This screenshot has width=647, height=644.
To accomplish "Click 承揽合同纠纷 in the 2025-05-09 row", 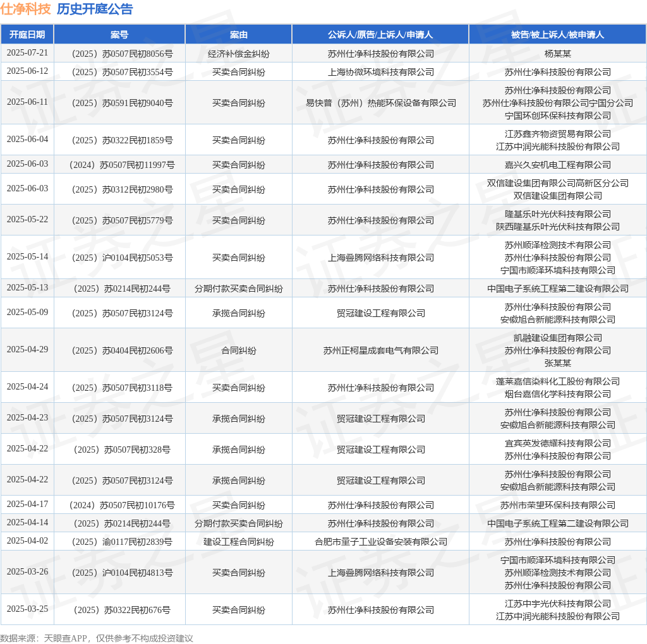I will 238,313.
